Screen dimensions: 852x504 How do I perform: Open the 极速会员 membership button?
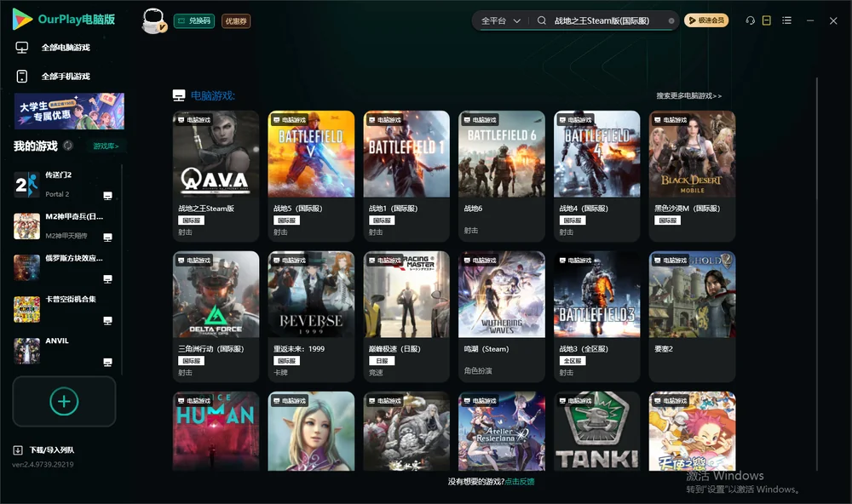(x=705, y=20)
